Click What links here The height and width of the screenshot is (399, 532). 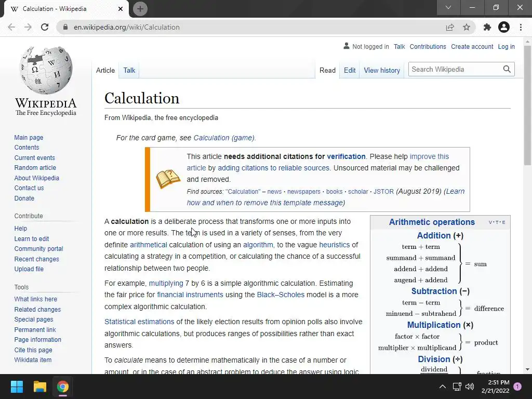[36, 299]
